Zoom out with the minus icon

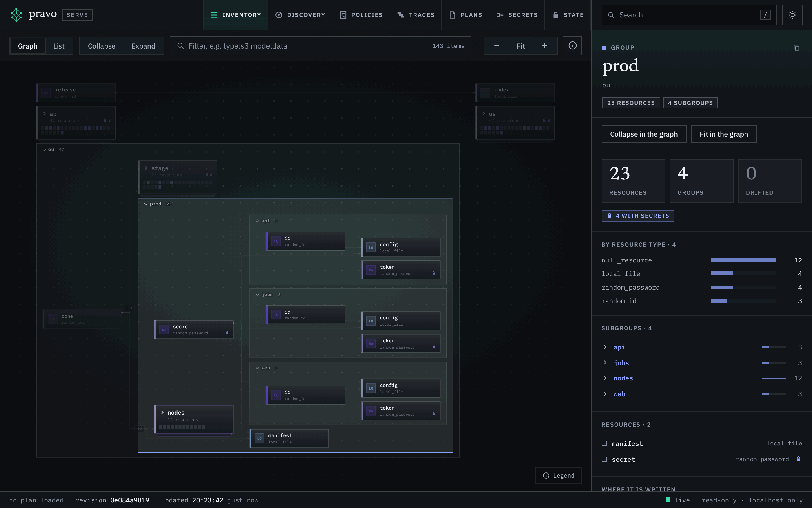tap(497, 46)
